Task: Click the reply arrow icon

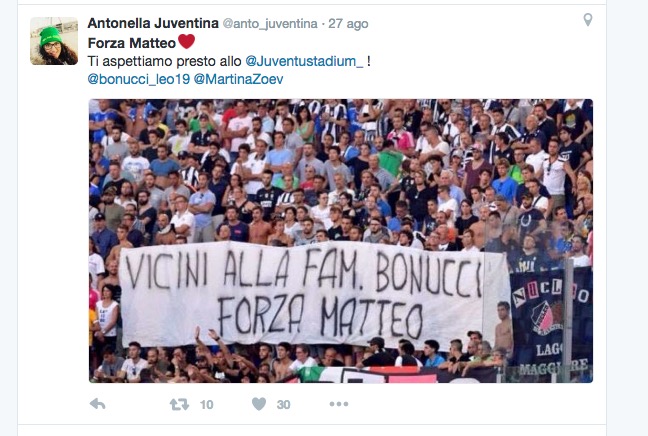Action: click(x=98, y=404)
